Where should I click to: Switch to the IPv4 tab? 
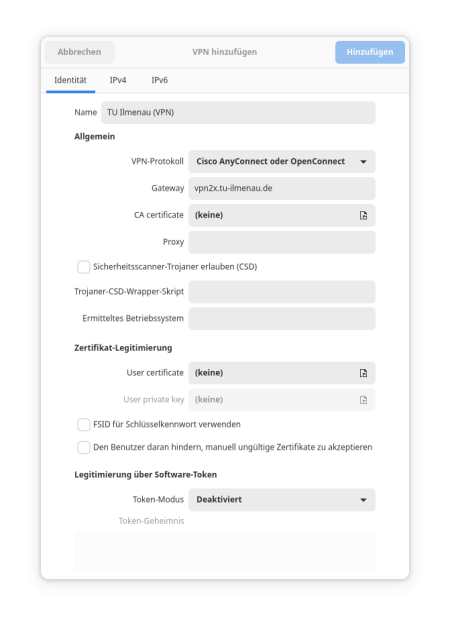click(118, 80)
